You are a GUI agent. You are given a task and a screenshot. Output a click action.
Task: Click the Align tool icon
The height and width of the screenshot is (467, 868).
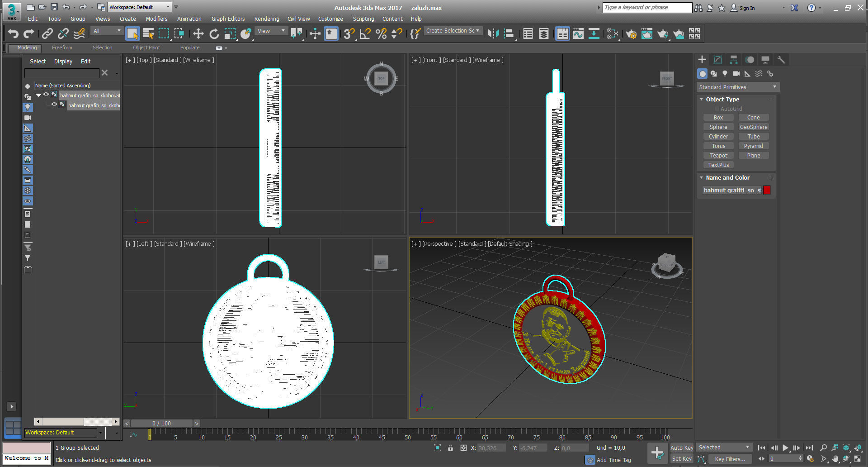click(x=509, y=33)
